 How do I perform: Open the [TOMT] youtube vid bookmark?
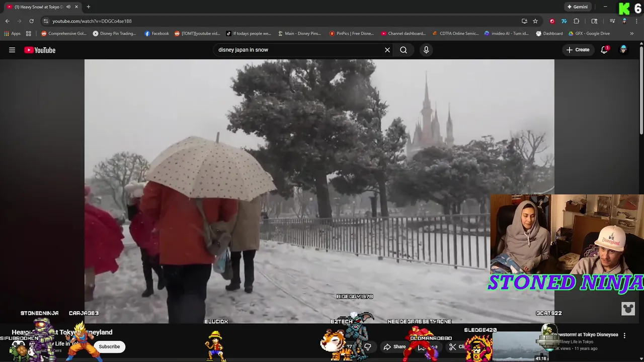coord(197,34)
